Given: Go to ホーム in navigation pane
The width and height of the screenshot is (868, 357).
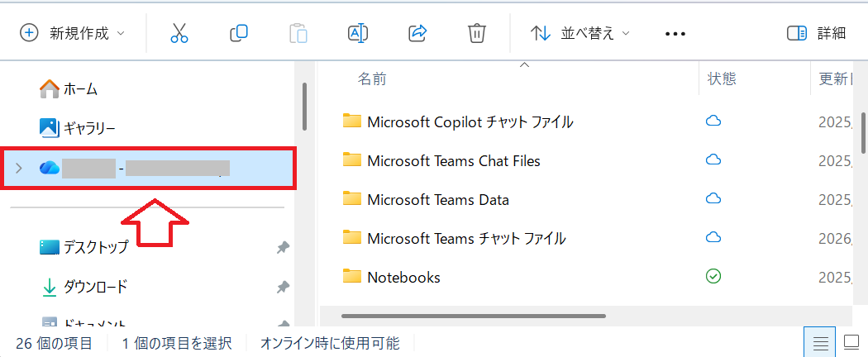Looking at the screenshot, I should [x=80, y=88].
